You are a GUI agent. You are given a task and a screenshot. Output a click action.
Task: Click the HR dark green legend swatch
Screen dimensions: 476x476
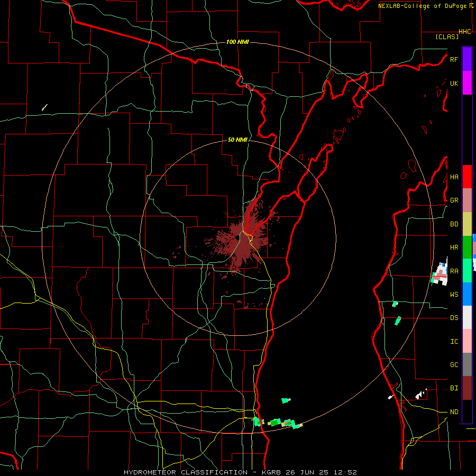pos(467,247)
